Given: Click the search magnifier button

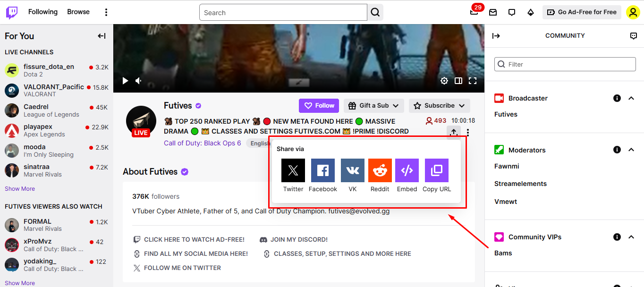Looking at the screenshot, I should (x=375, y=12).
